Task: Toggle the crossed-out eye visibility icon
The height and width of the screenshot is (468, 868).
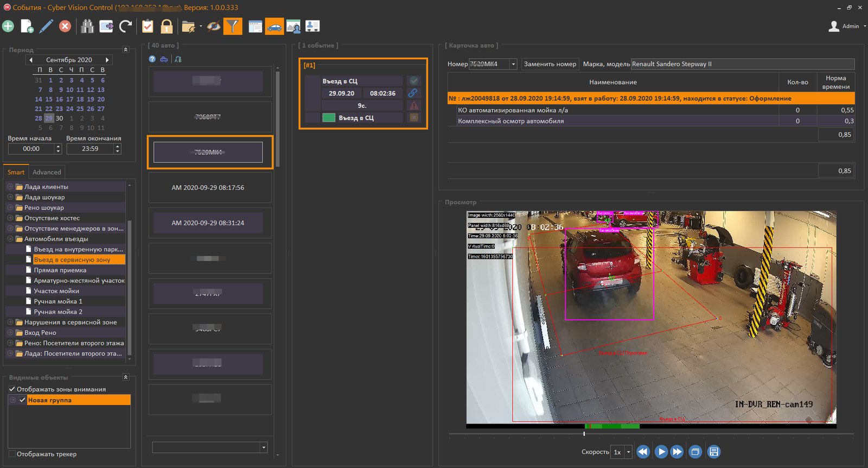Action: (214, 26)
